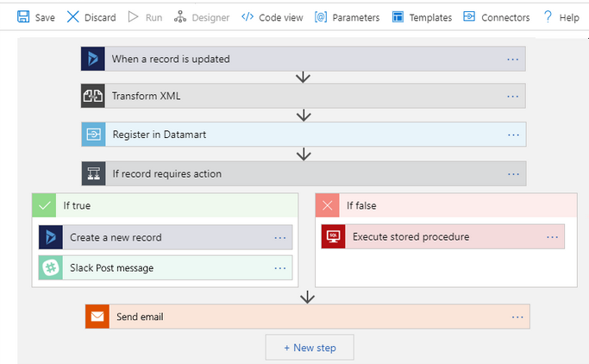The width and height of the screenshot is (589, 364).
Task: Expand the Send email action
Action: [x=308, y=317]
